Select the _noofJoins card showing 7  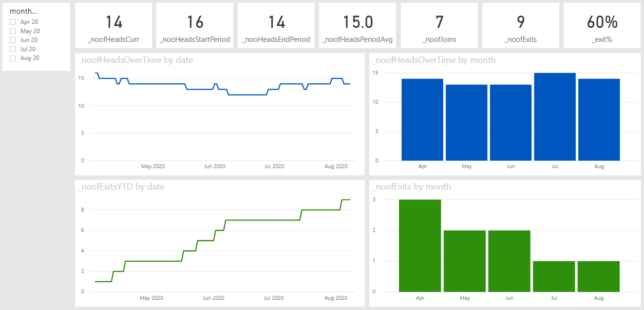[x=439, y=26]
